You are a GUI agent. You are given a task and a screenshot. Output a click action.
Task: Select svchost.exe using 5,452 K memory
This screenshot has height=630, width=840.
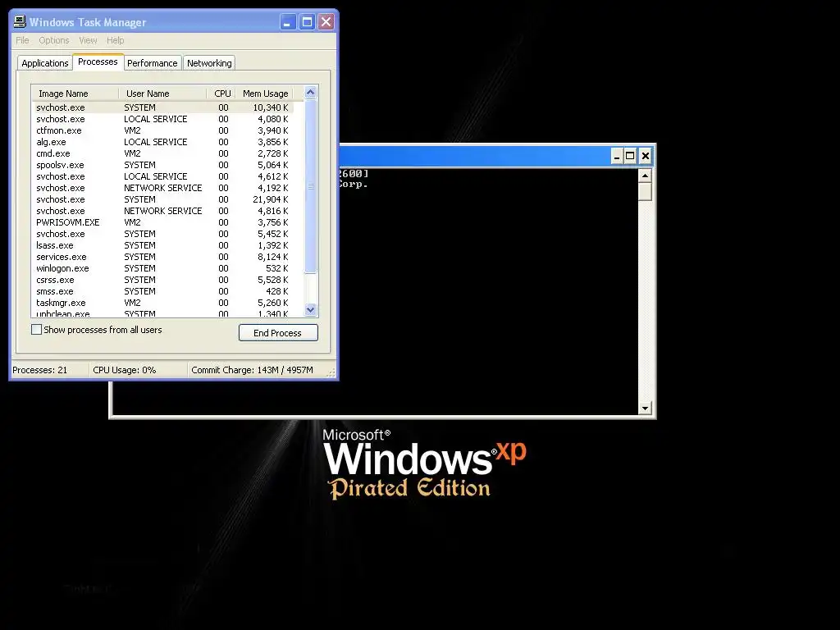[x=162, y=234]
